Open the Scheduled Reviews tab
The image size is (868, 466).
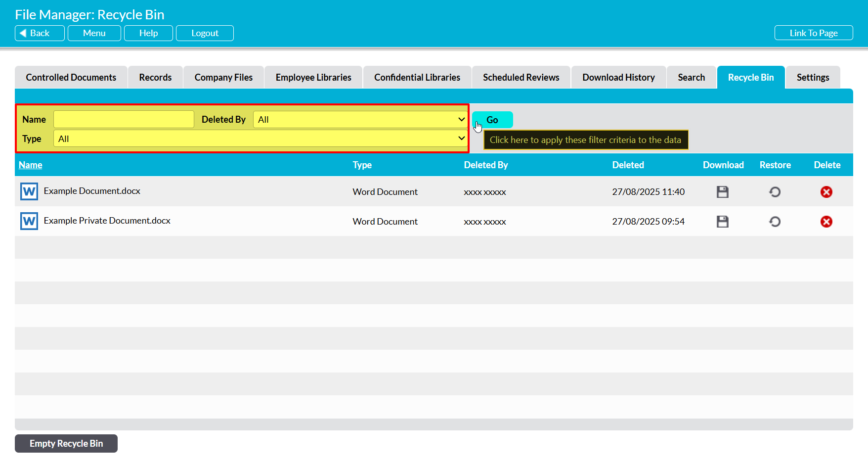(521, 78)
